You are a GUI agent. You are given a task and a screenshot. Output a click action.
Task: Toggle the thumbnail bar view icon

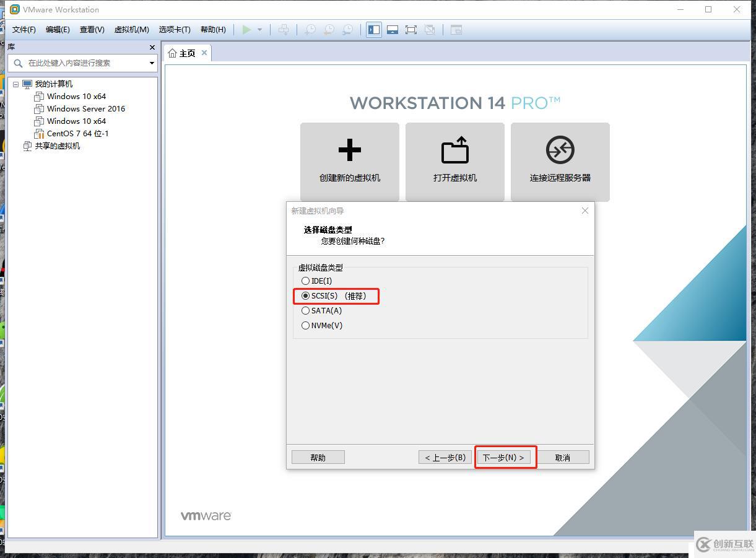pos(393,30)
